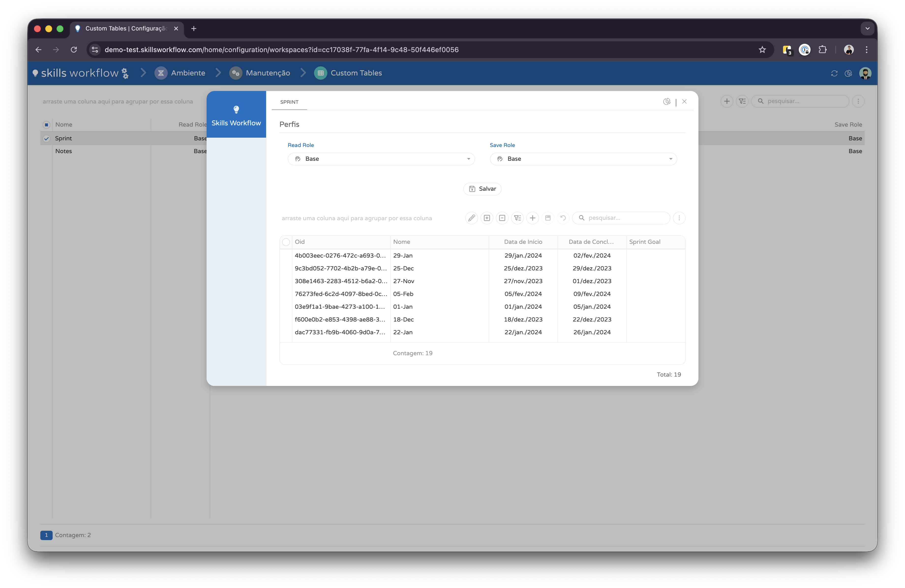The height and width of the screenshot is (588, 905).
Task: Open the filter builder icon in the Sprint grid toolbar
Action: click(517, 218)
